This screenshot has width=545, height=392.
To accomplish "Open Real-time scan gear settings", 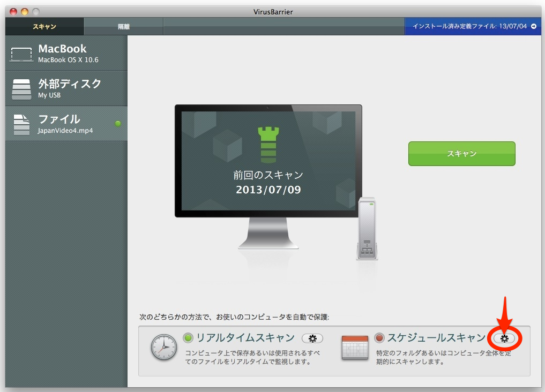I will [312, 338].
